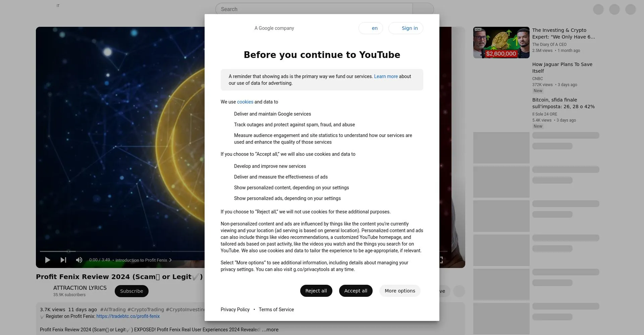Click 'CNBC' channel name

[537, 79]
